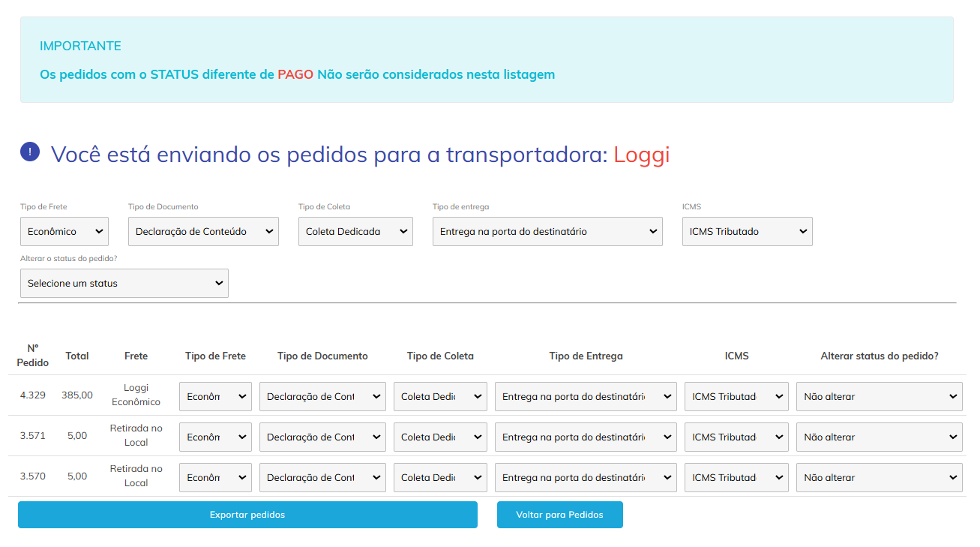
Task: Change Tipo de Frete for order 3.571
Action: 215,437
